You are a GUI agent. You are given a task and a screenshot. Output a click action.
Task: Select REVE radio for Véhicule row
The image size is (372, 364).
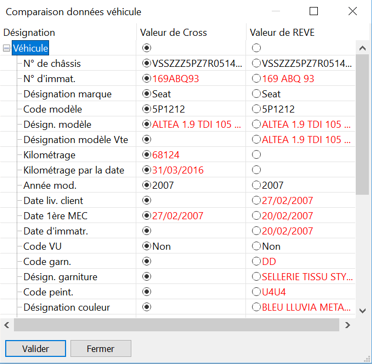[x=256, y=48]
